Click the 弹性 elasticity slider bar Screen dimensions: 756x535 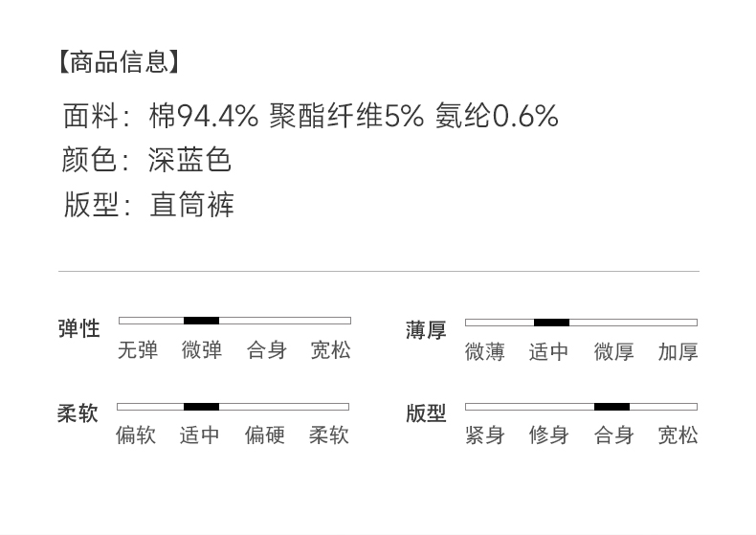[234, 321]
